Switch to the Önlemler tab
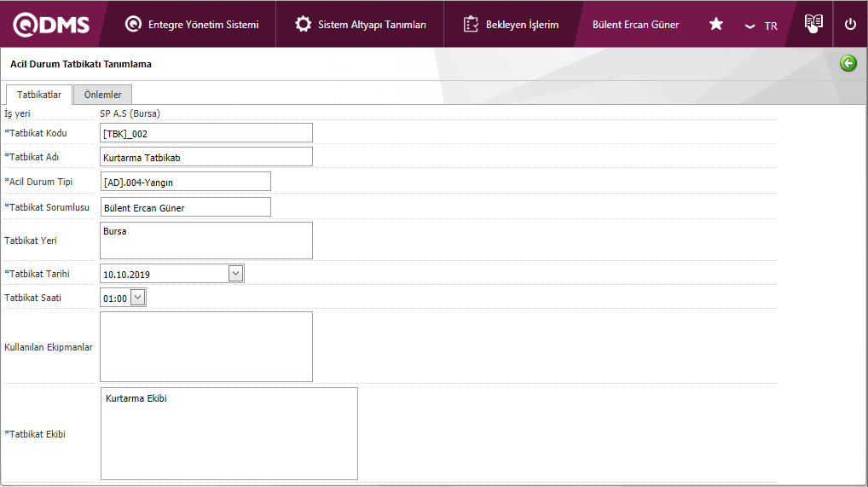 tap(102, 95)
